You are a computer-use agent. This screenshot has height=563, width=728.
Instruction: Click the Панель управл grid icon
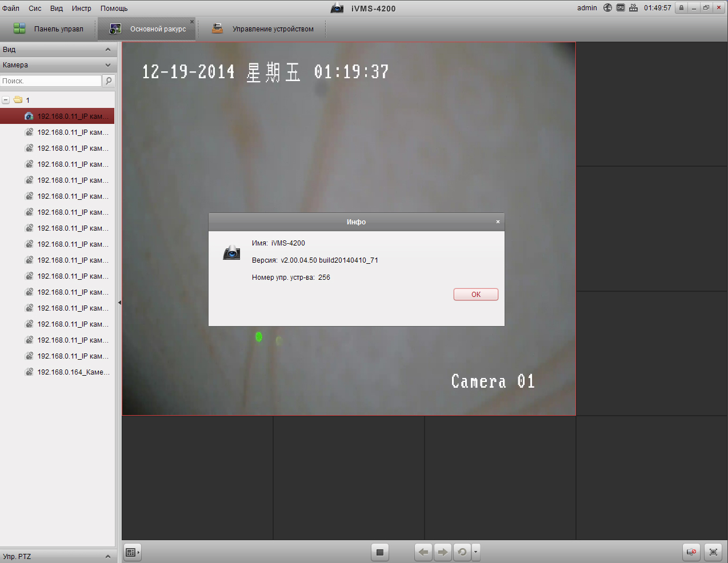[x=19, y=29]
